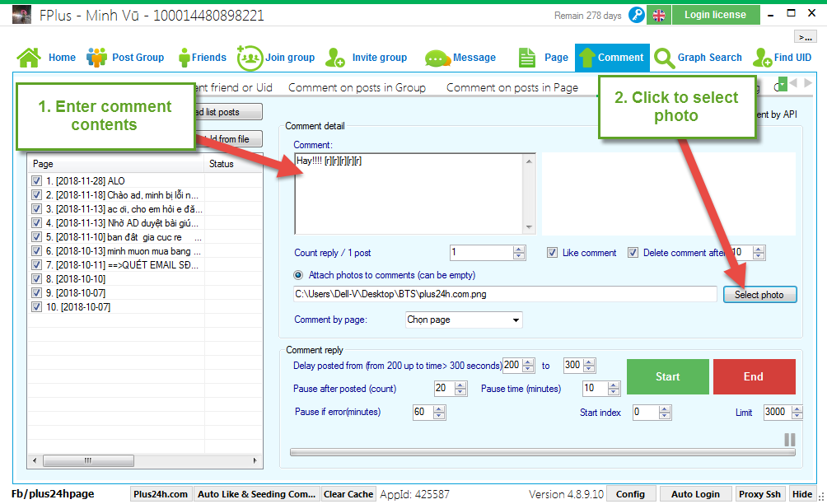Click the Home house icon
827x504 pixels.
(x=29, y=58)
